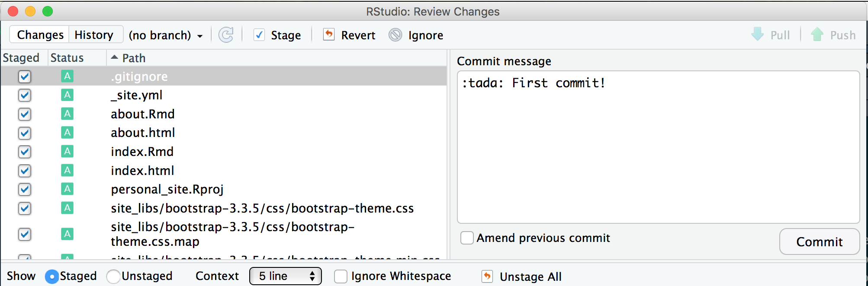This screenshot has height=286, width=868.
Task: Click the Unstage All icon
Action: [x=487, y=276]
